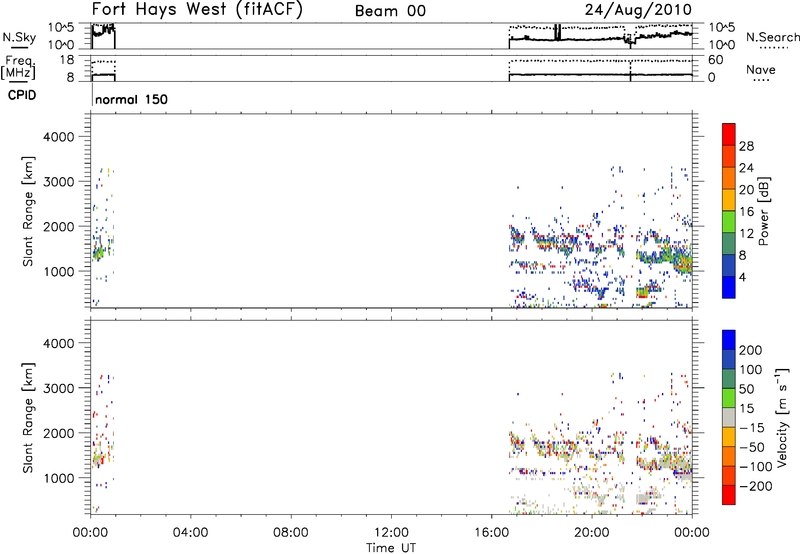Click the '18' frequency axis tick
The height and width of the screenshot is (554, 800).
click(x=67, y=60)
